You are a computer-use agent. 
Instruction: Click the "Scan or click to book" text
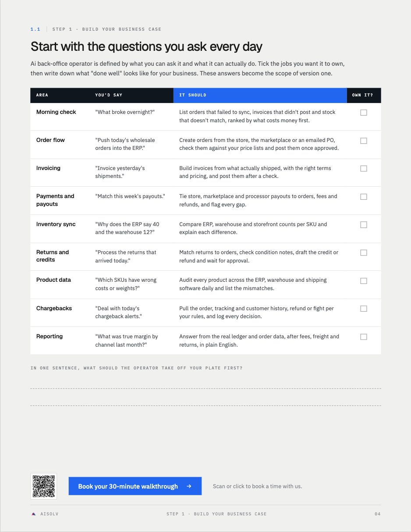(257, 486)
